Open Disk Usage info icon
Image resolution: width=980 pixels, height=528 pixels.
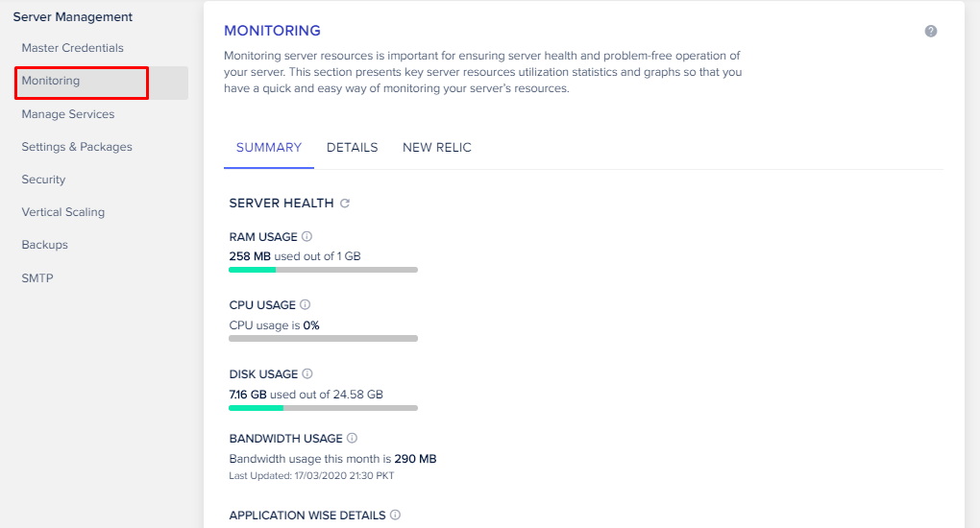click(x=307, y=373)
